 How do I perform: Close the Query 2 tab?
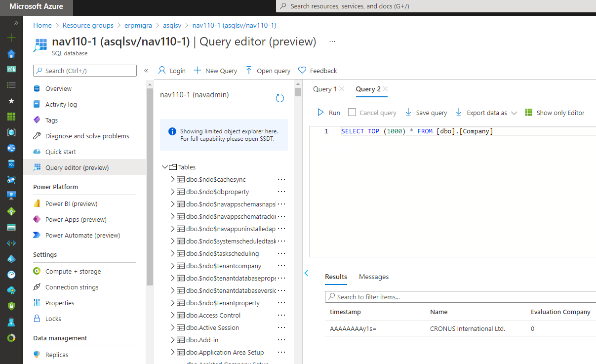click(x=385, y=89)
